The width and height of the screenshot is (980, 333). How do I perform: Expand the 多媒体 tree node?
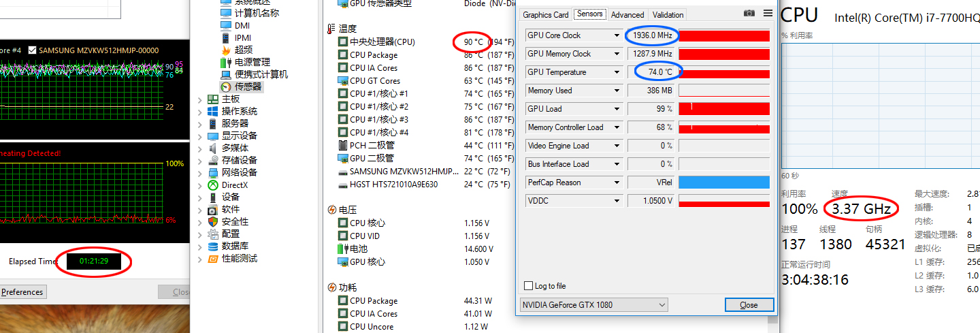click(200, 148)
